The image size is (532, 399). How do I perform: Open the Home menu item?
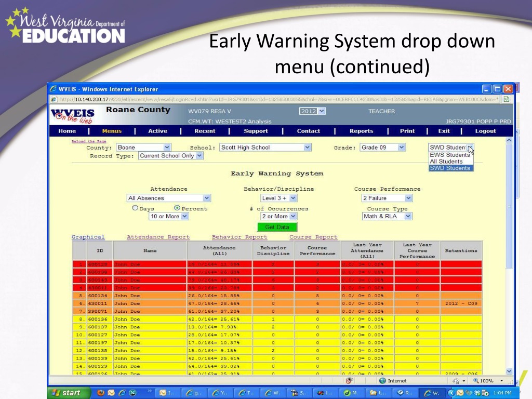click(67, 131)
